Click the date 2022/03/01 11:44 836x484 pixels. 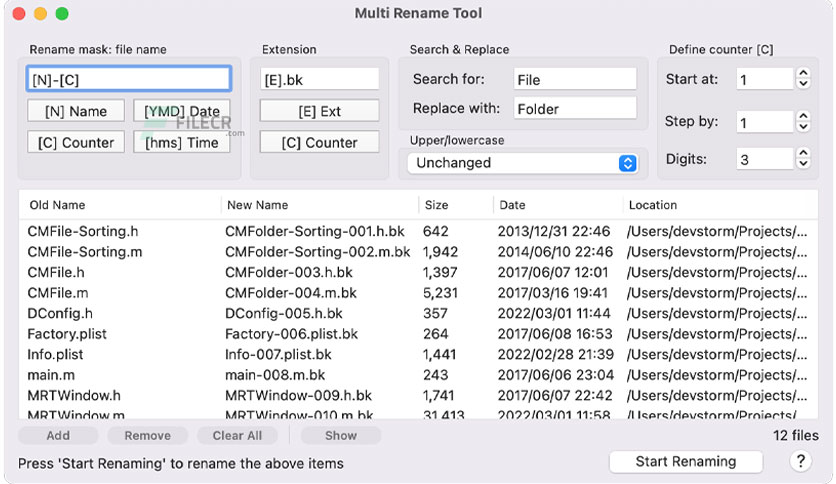tap(554, 313)
